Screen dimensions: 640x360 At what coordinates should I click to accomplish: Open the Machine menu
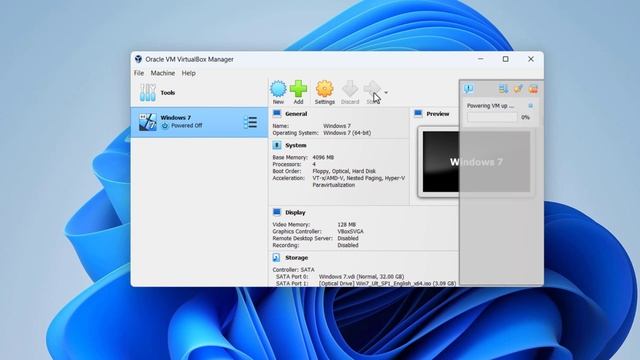pyautogui.click(x=163, y=73)
